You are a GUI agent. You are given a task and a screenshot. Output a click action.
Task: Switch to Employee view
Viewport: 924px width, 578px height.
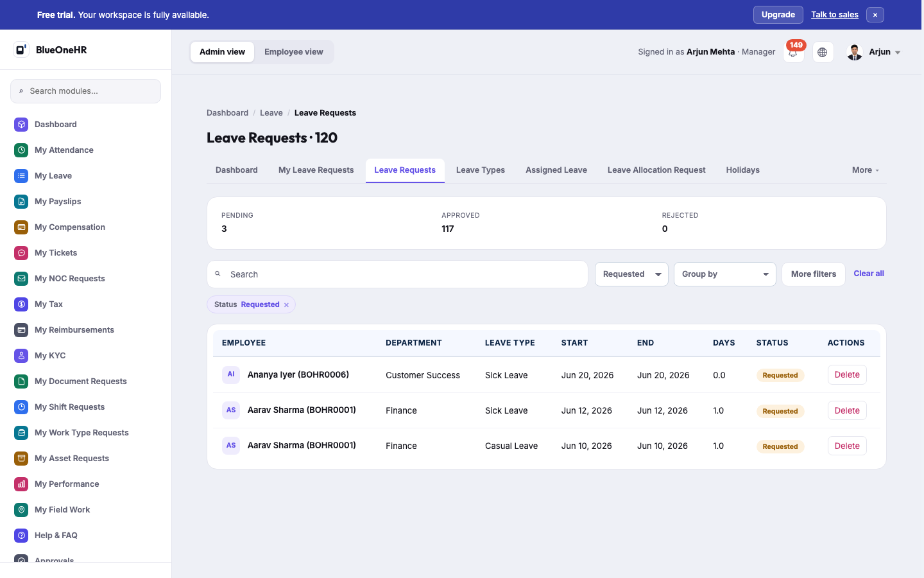294,52
